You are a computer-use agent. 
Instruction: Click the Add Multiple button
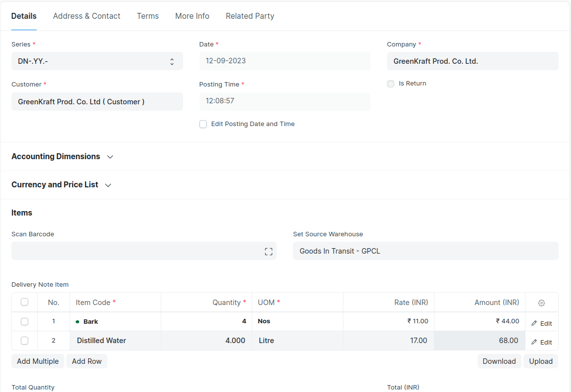(x=38, y=361)
